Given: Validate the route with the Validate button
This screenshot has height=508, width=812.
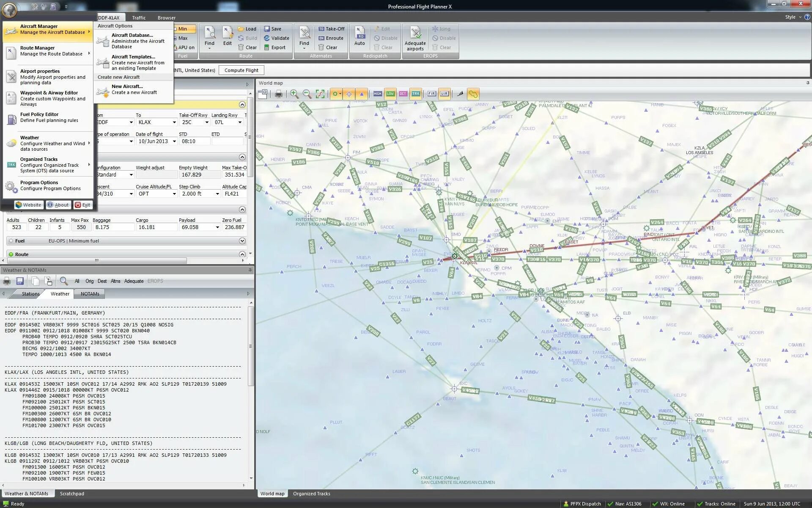Looking at the screenshot, I should (277, 38).
